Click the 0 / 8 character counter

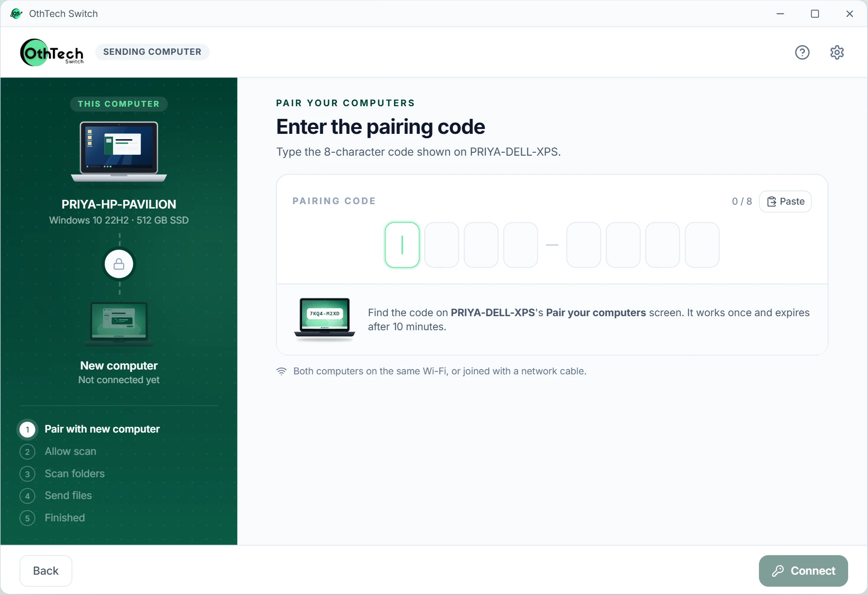pyautogui.click(x=742, y=201)
